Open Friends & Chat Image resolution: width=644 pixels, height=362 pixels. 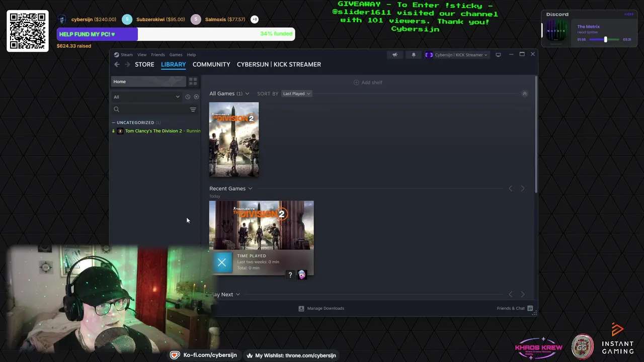point(515,308)
